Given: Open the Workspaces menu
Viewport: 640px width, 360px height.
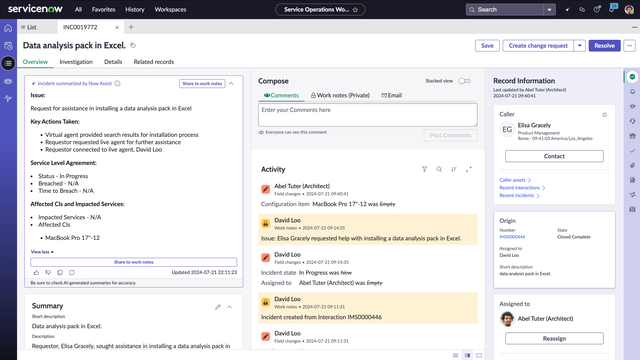Looking at the screenshot, I should click(170, 9).
